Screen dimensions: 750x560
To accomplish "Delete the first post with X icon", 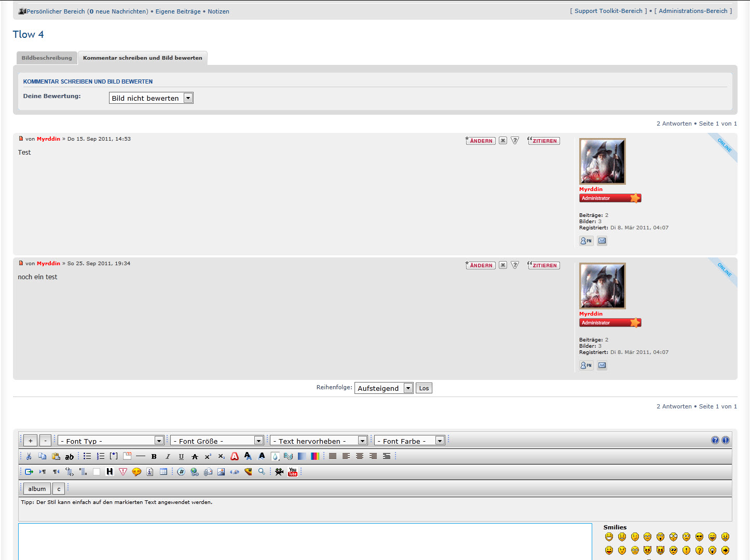I will tap(503, 141).
